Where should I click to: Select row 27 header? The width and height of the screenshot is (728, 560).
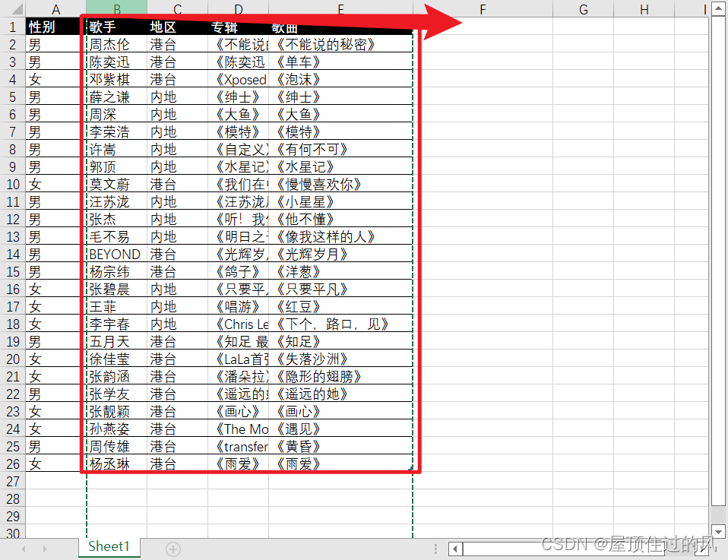12,481
